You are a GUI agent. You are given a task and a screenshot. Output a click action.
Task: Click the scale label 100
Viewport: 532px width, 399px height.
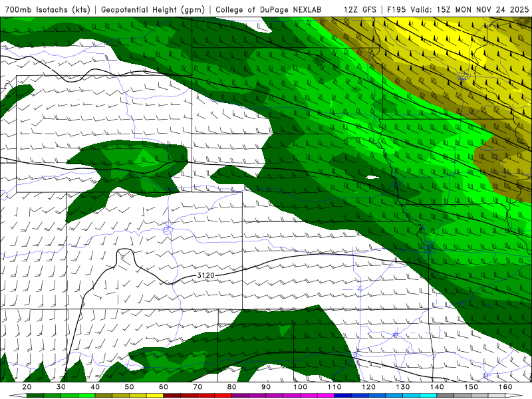coord(301,387)
